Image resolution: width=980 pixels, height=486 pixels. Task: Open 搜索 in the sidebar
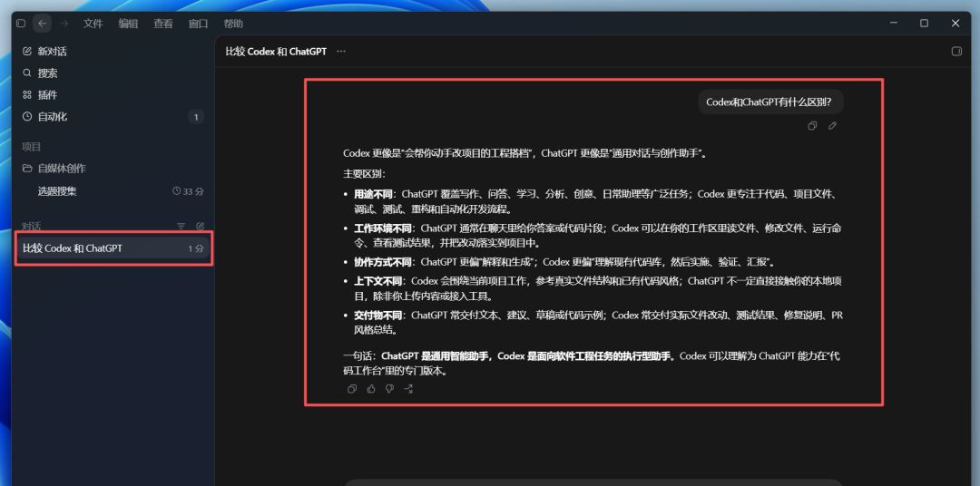coord(113,73)
